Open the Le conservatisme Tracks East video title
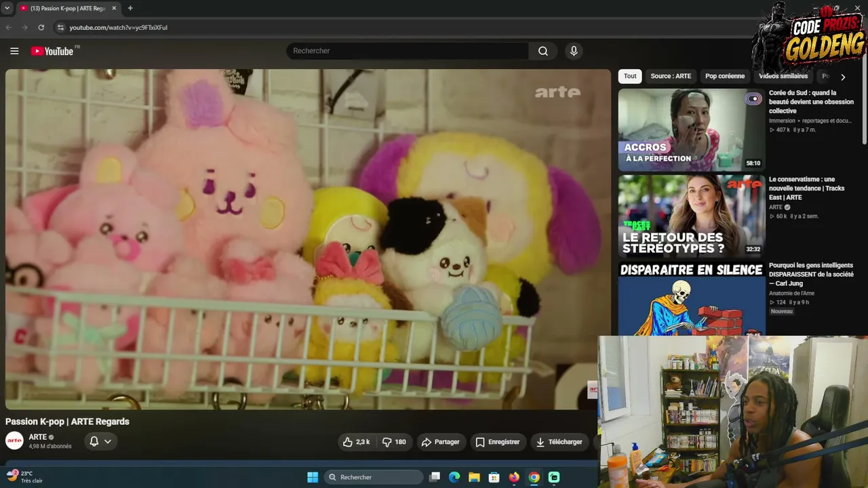This screenshot has height=488, width=868. coord(807,188)
